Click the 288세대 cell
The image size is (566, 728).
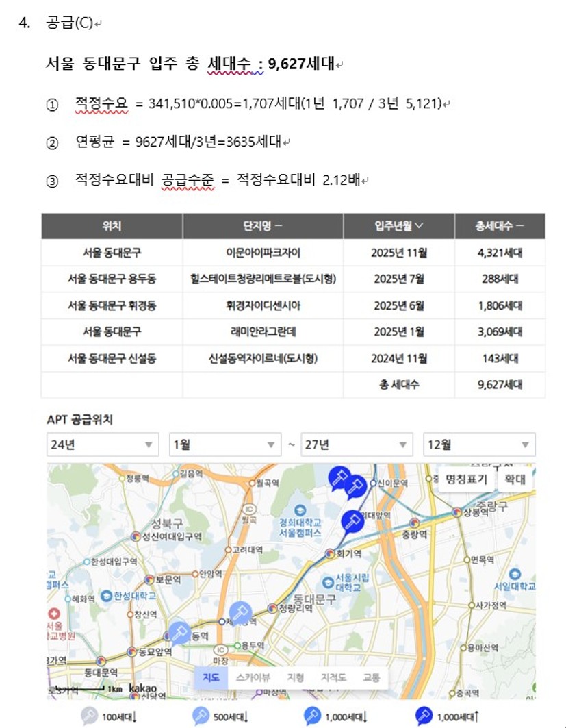click(500, 279)
